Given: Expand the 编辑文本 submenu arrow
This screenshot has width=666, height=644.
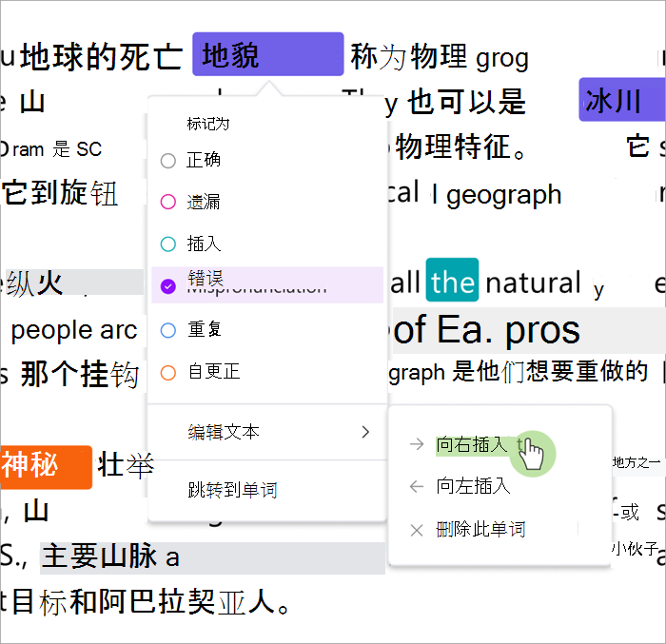Looking at the screenshot, I should [365, 432].
